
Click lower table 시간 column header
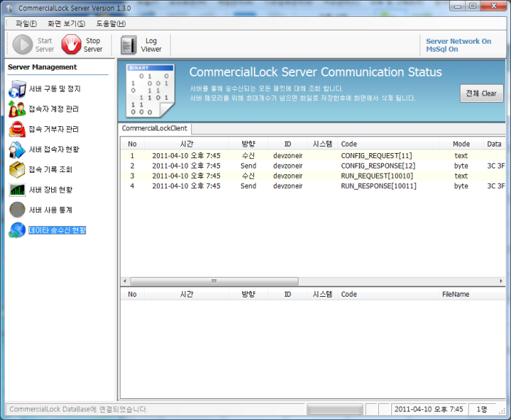tap(186, 295)
